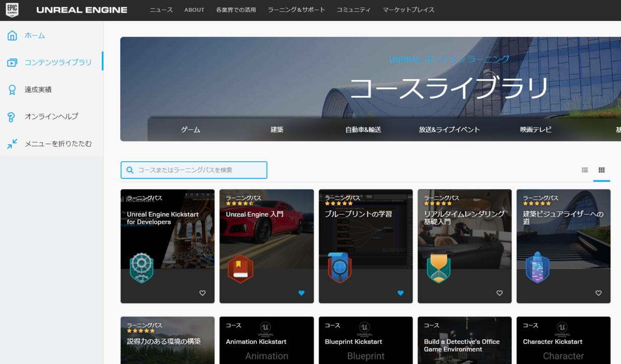621x364 pixels.
Task: Go to ホーム in sidebar
Action: tap(35, 36)
